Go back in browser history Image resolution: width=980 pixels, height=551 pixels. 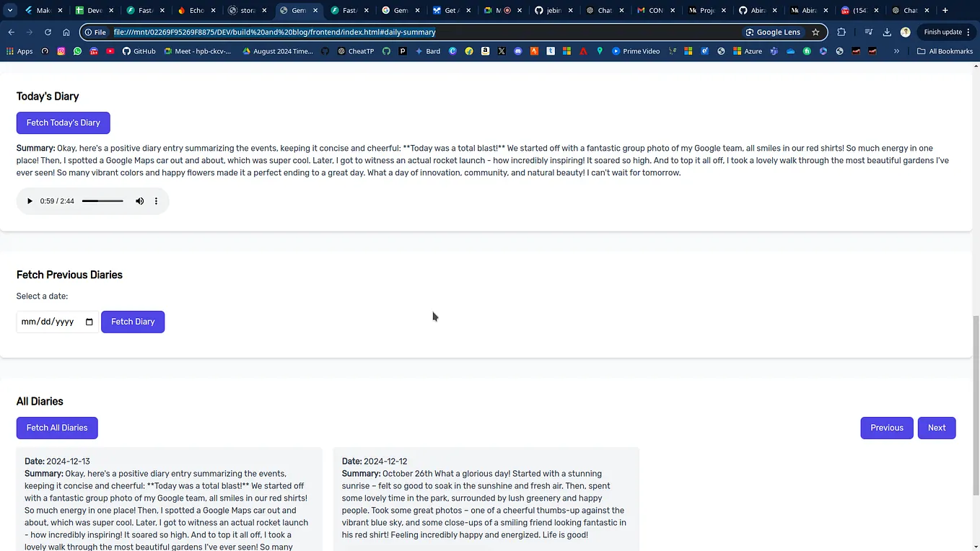(11, 32)
